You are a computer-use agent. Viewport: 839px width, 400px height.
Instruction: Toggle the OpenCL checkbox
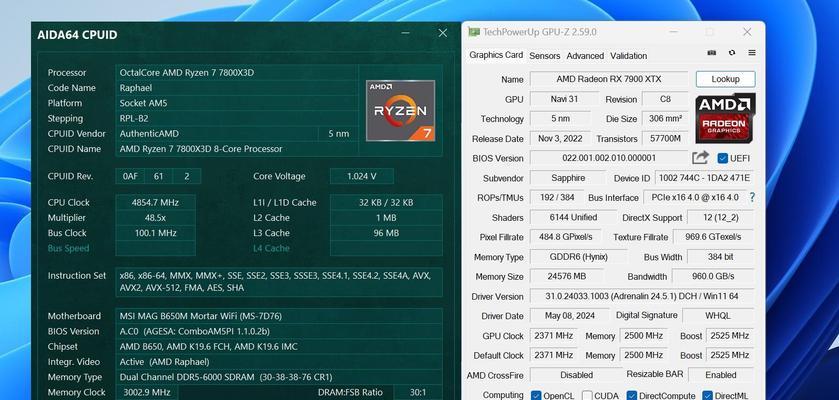coord(536,396)
